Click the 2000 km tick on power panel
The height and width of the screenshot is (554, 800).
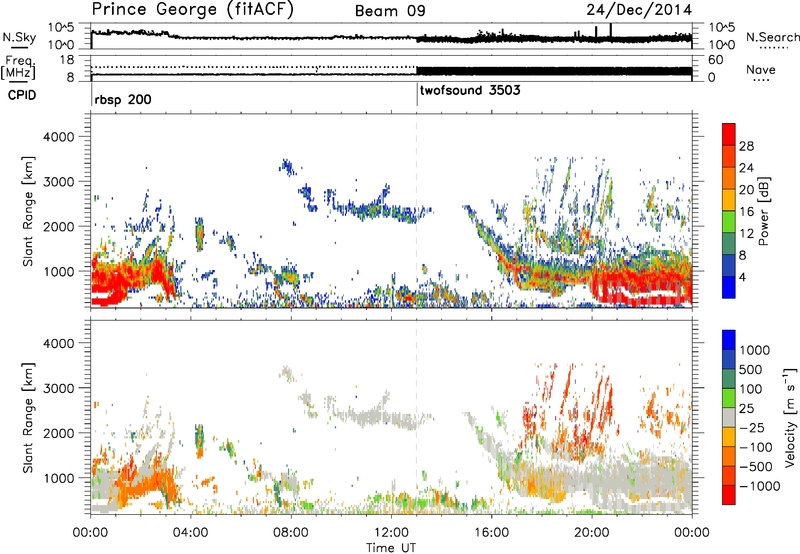(x=58, y=226)
